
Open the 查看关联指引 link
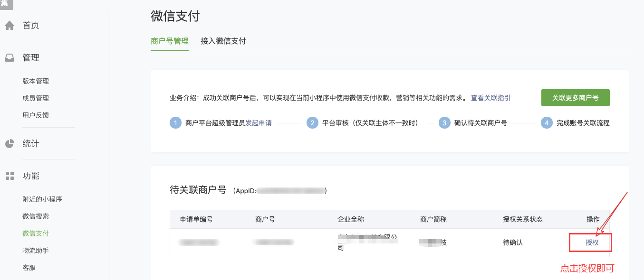click(x=491, y=98)
